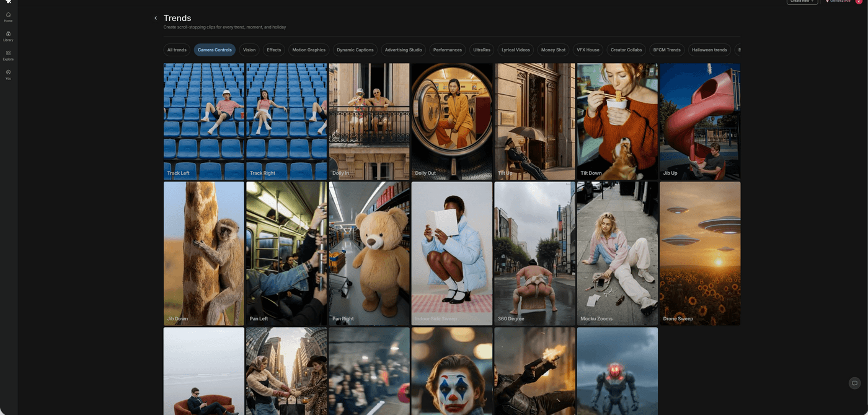Open the Home sidebar icon
This screenshot has width=868, height=415.
[x=8, y=17]
